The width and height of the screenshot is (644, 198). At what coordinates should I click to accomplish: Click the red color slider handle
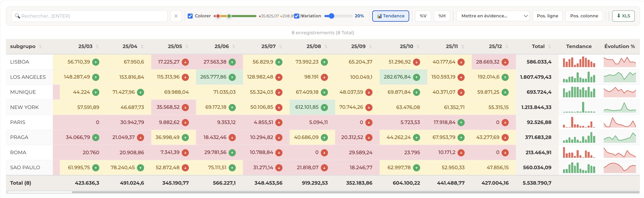pyautogui.click(x=218, y=16)
